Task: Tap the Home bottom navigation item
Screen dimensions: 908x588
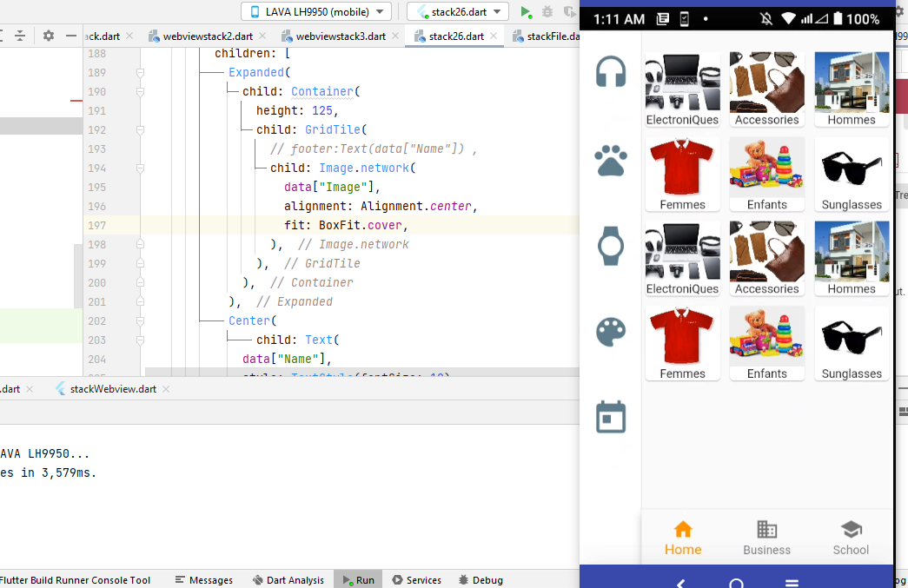Action: pyautogui.click(x=683, y=538)
